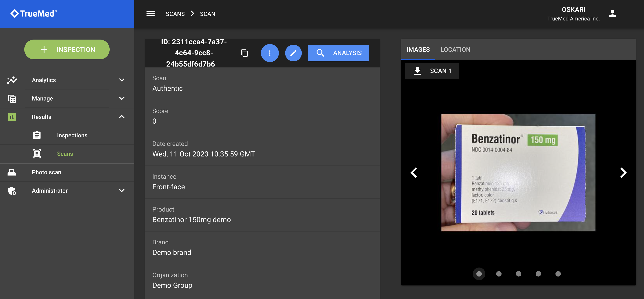The width and height of the screenshot is (644, 299).
Task: Open the Results menu
Action: 67,117
